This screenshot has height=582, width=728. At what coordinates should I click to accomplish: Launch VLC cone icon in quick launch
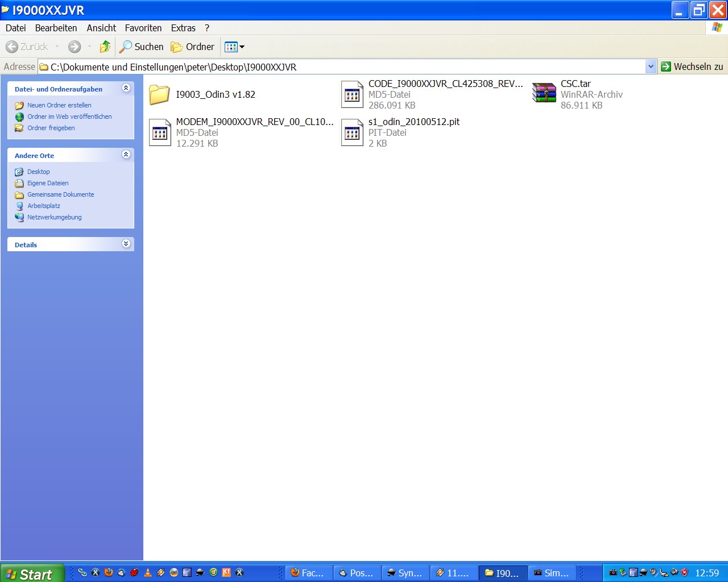[148, 572]
